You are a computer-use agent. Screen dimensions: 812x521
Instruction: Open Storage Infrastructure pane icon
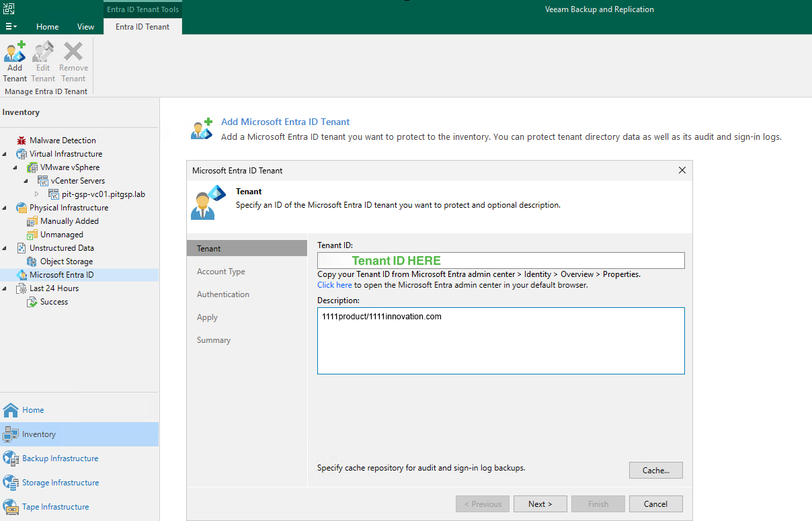tap(11, 483)
